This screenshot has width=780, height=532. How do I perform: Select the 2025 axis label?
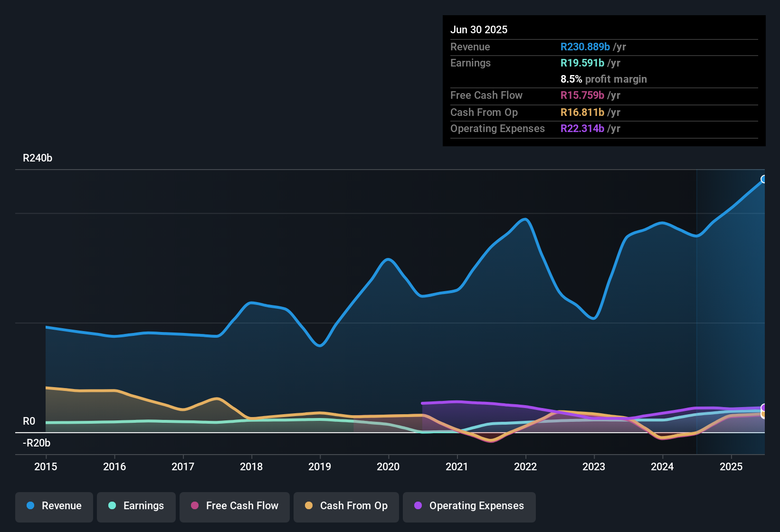(x=732, y=467)
